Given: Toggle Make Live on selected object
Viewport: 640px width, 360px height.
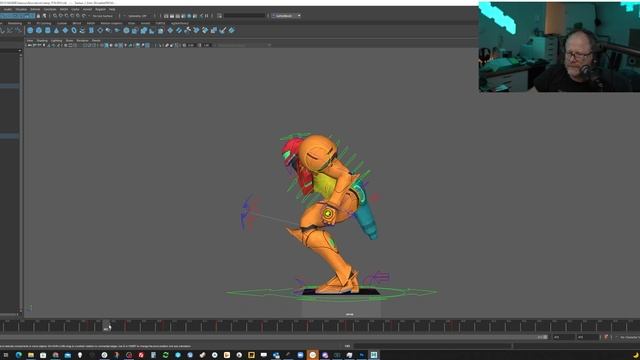Looking at the screenshot, I should pyautogui.click(x=84, y=16).
